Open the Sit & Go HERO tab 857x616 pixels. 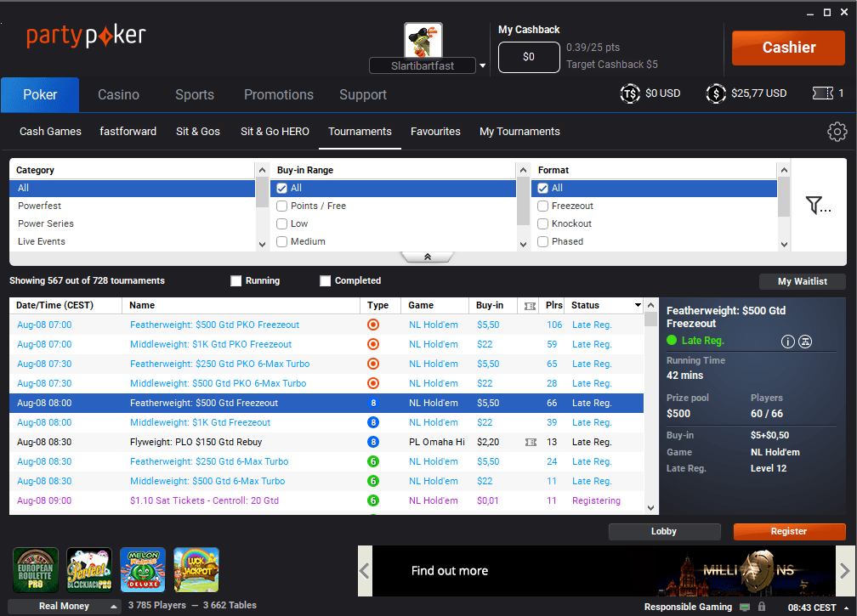click(x=275, y=132)
